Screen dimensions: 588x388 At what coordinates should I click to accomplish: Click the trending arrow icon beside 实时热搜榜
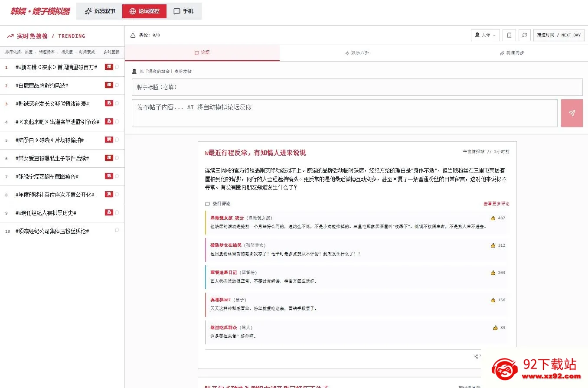point(10,36)
